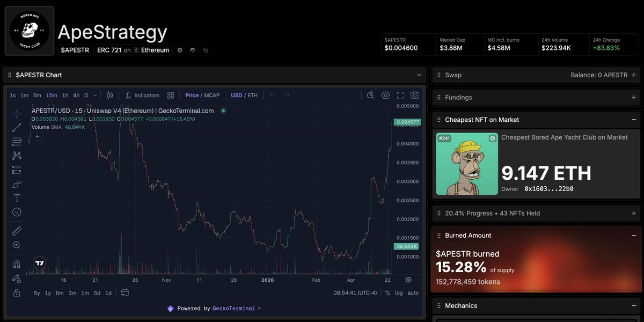The width and height of the screenshot is (644, 322).
Task: Select the 5m timeframe
Action: point(37,96)
